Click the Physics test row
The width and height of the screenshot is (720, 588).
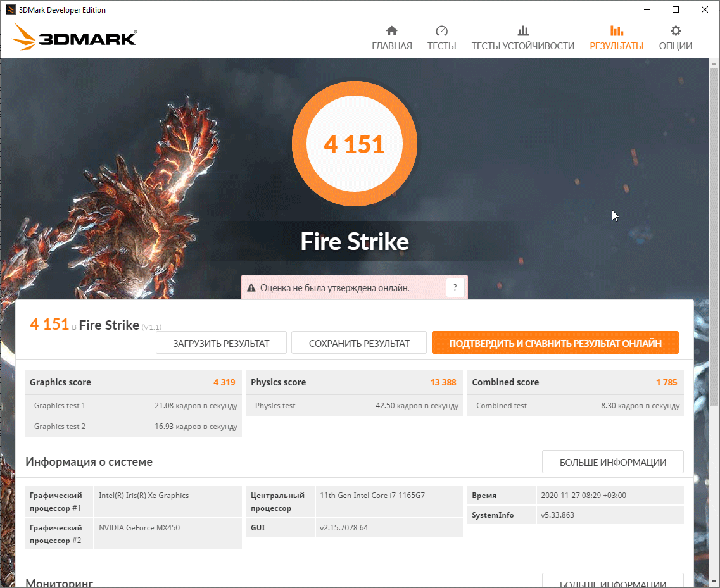(x=355, y=405)
